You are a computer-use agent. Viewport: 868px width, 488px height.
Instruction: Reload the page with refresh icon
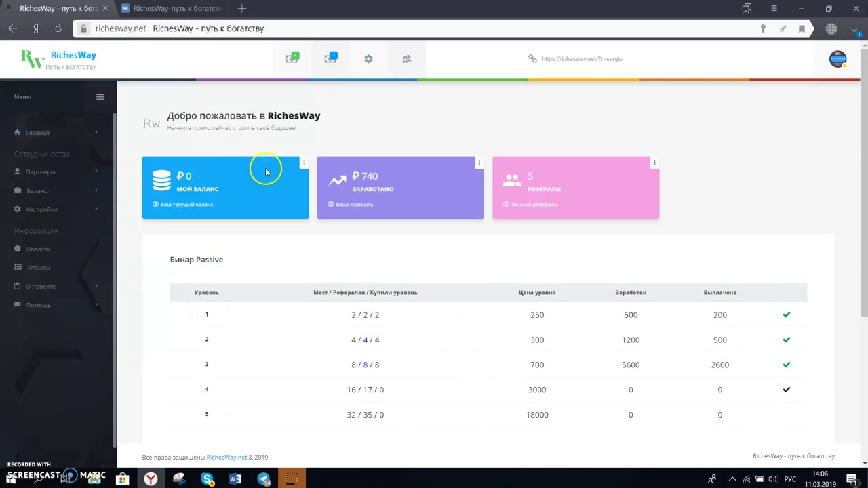(58, 28)
